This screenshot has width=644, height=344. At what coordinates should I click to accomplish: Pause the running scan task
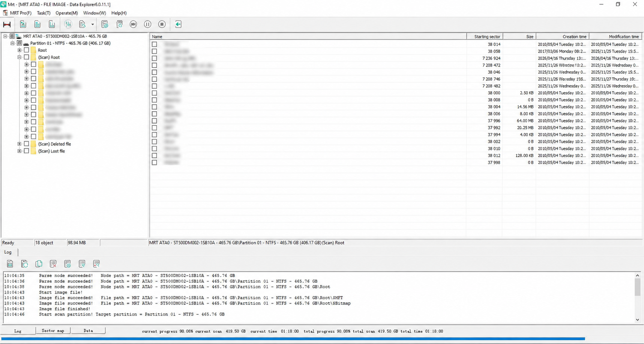point(148,24)
